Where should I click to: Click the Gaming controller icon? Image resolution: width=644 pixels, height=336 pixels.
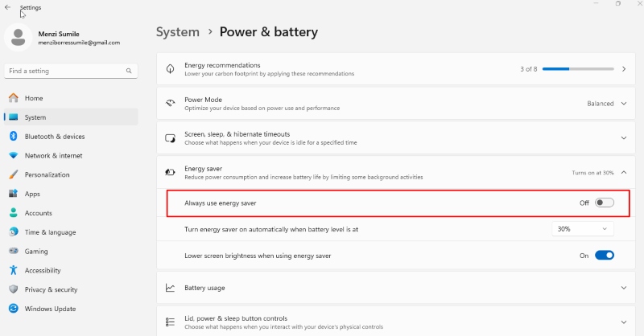point(14,251)
